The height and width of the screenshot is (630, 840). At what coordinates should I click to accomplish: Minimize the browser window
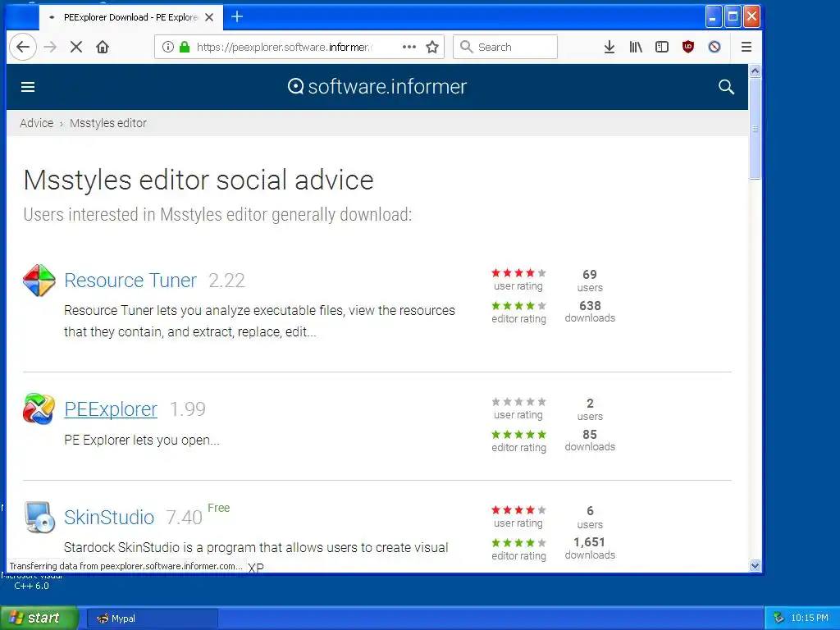[713, 16]
